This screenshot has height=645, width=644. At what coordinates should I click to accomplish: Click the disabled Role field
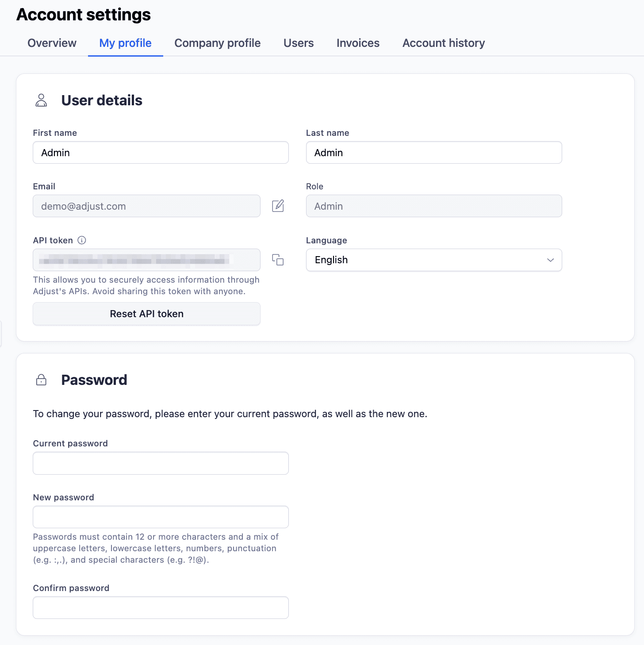coord(434,206)
